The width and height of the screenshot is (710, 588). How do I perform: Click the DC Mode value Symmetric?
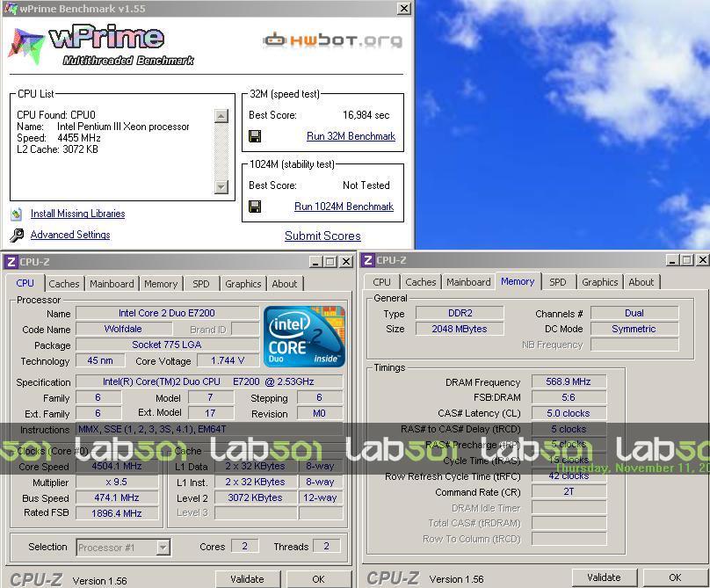coord(634,329)
